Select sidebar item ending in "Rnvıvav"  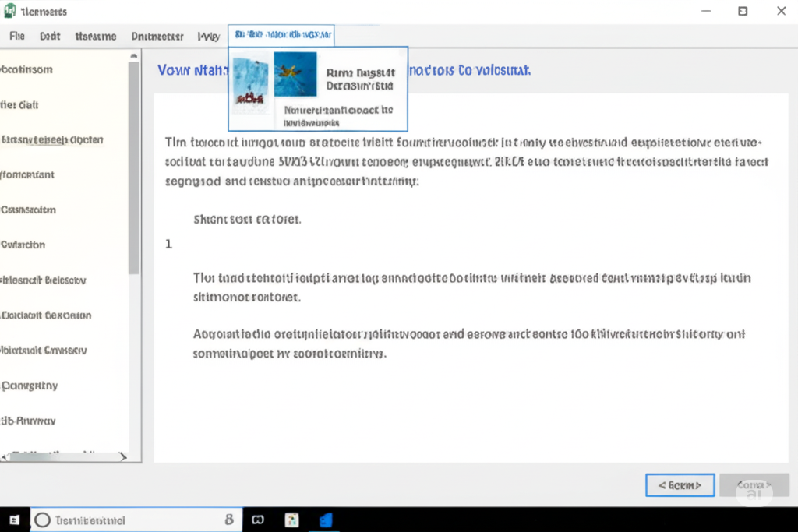tap(28, 421)
